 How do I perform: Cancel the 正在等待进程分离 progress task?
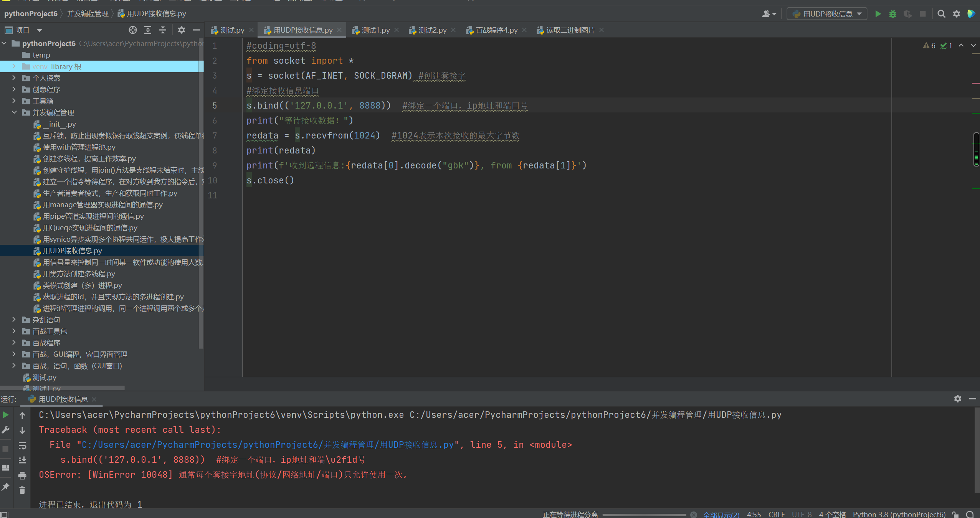[693, 515]
